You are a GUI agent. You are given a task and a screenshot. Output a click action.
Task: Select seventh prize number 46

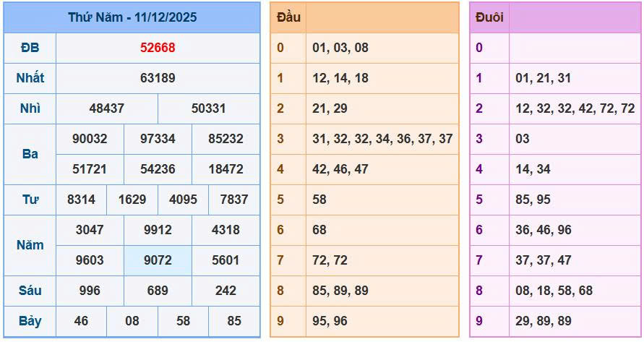pyautogui.click(x=81, y=321)
